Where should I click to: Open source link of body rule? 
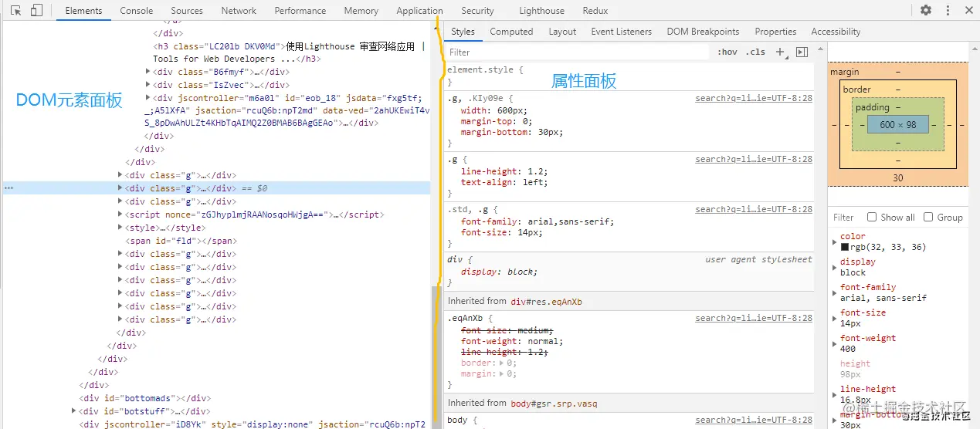pos(754,420)
